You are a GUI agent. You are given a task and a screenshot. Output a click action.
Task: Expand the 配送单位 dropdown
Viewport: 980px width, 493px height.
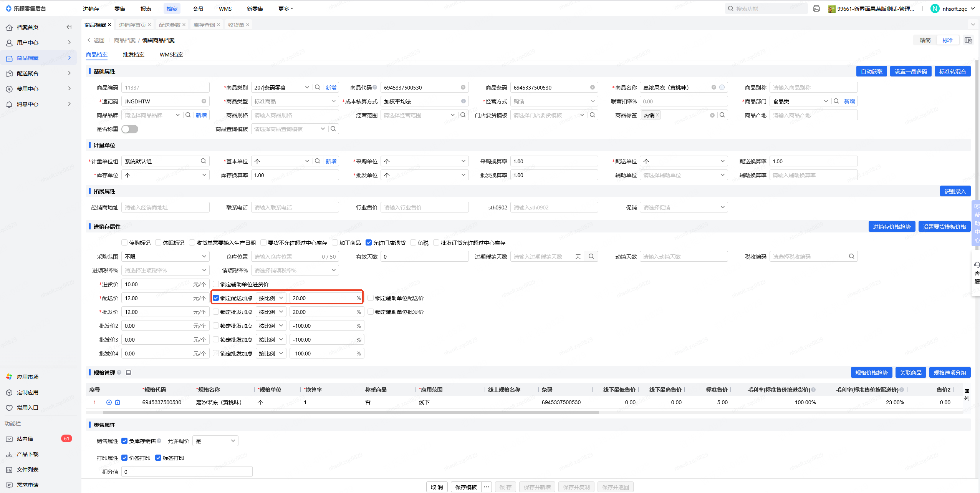684,161
